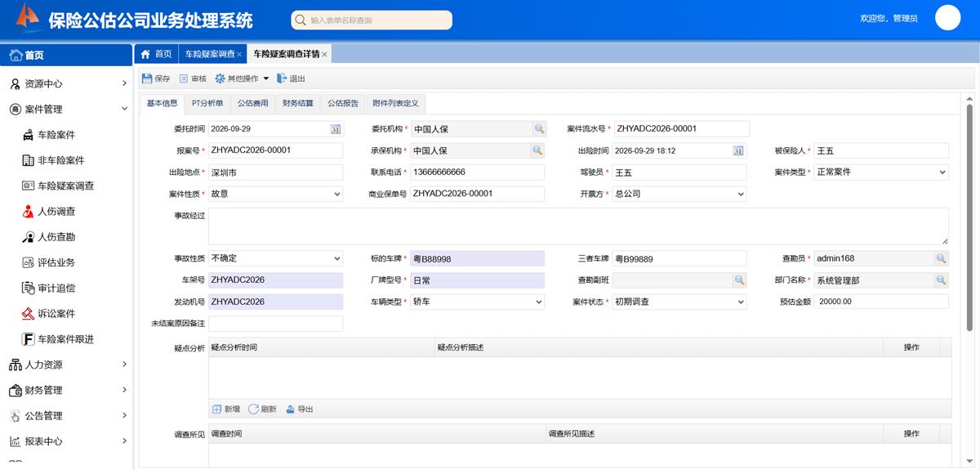Image resolution: width=980 pixels, height=470 pixels.
Task: Click the 事故经过 text area
Action: pyautogui.click(x=578, y=226)
